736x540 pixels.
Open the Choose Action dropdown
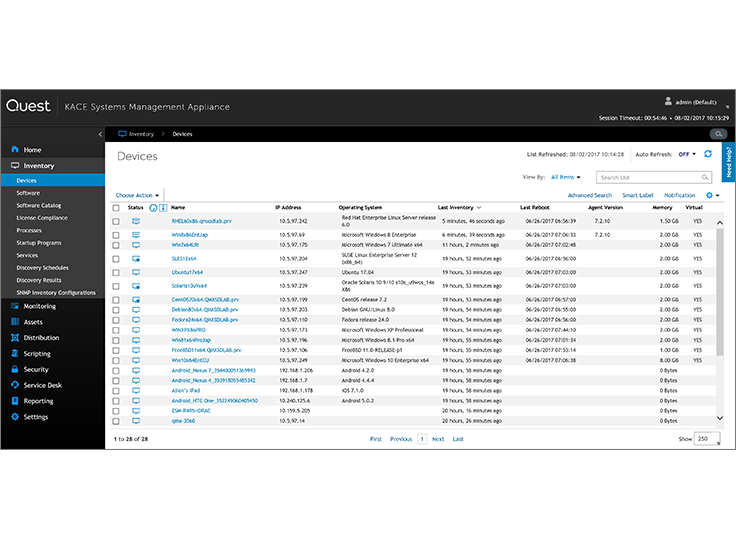click(x=137, y=195)
